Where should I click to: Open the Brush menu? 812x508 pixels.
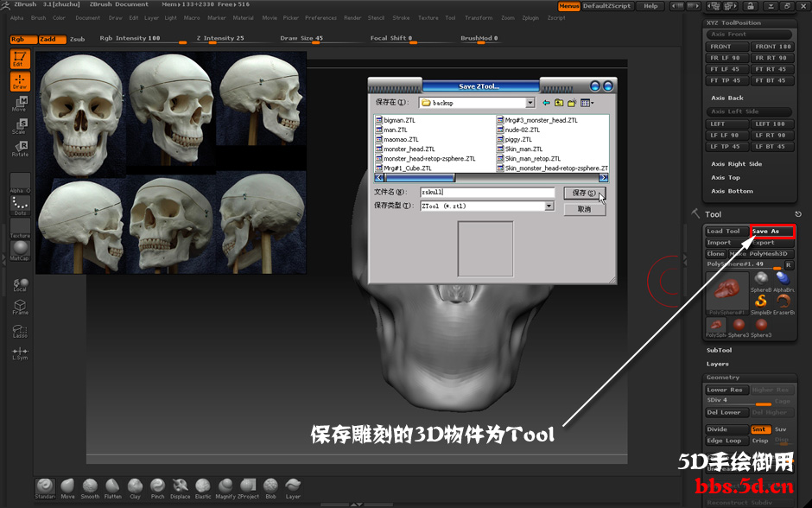[x=38, y=17]
